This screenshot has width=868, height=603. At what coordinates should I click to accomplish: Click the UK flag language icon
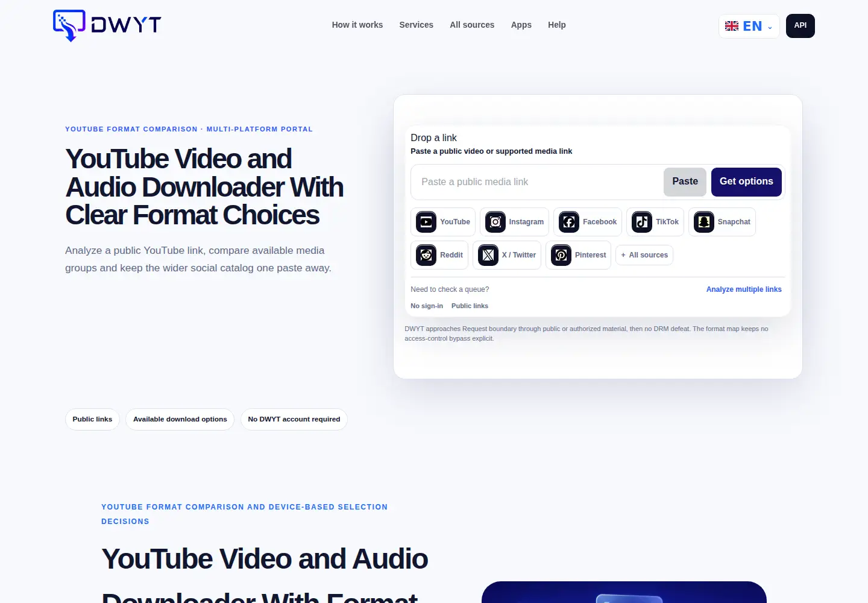click(732, 26)
